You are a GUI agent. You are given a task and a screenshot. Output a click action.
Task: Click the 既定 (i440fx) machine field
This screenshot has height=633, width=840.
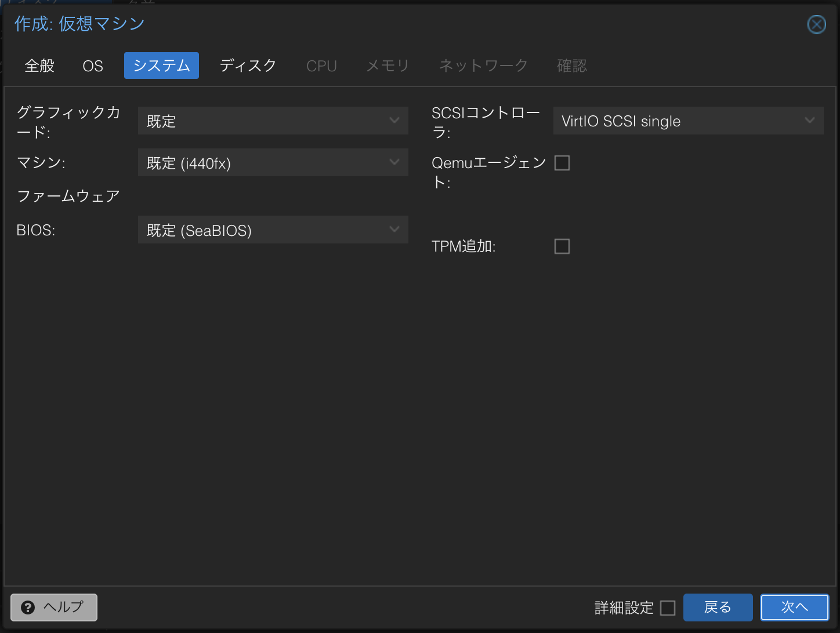pyautogui.click(x=273, y=162)
